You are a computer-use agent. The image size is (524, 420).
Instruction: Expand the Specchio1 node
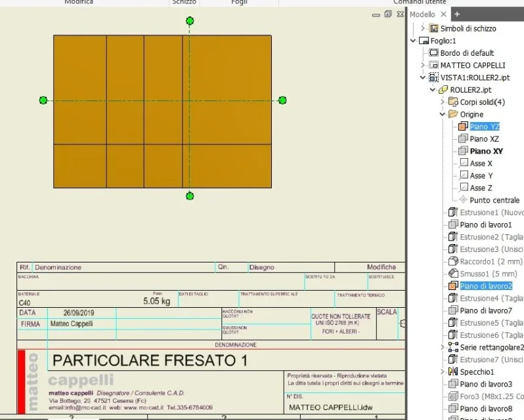pos(443,371)
